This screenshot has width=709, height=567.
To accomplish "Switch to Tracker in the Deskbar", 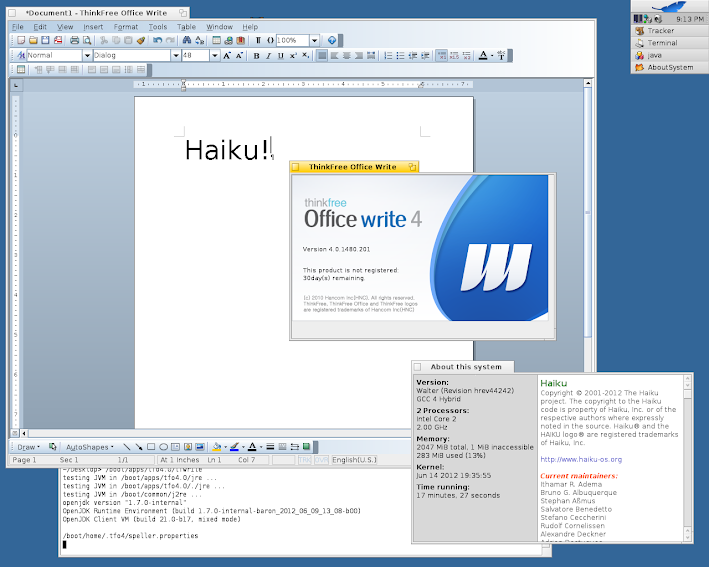I will coord(670,31).
